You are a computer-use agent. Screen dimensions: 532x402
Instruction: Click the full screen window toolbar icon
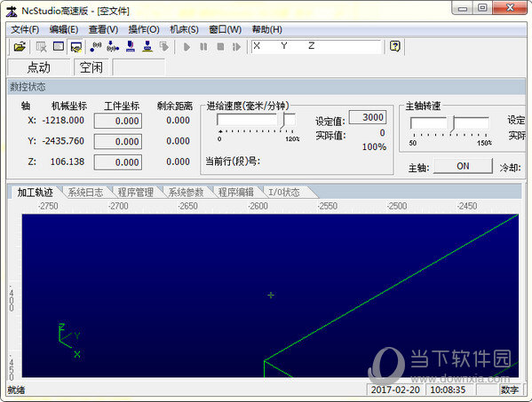click(x=59, y=46)
